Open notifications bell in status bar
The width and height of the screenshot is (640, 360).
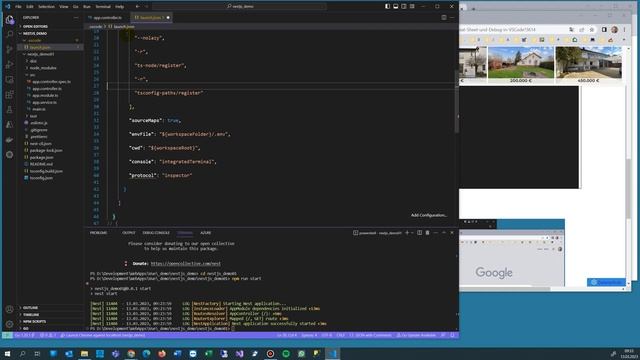[452, 335]
